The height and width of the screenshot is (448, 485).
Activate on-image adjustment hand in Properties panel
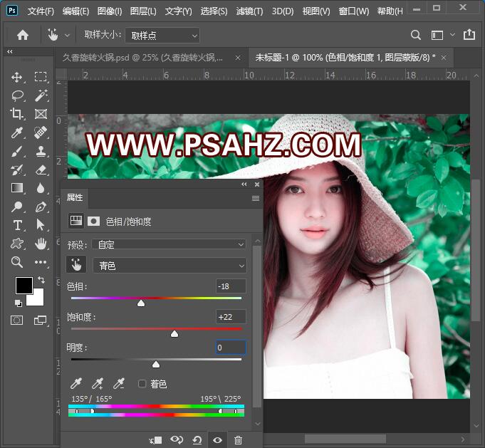[x=76, y=265]
